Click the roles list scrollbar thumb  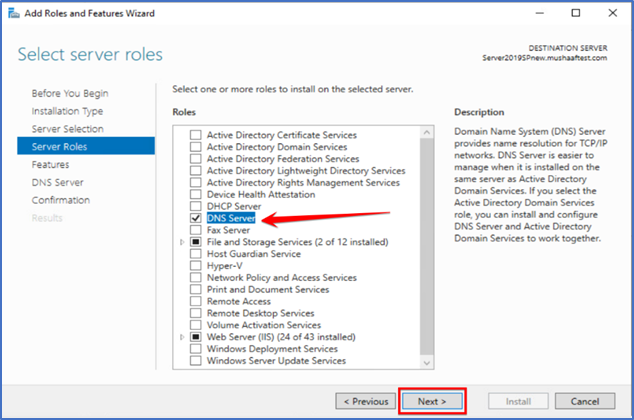427,247
